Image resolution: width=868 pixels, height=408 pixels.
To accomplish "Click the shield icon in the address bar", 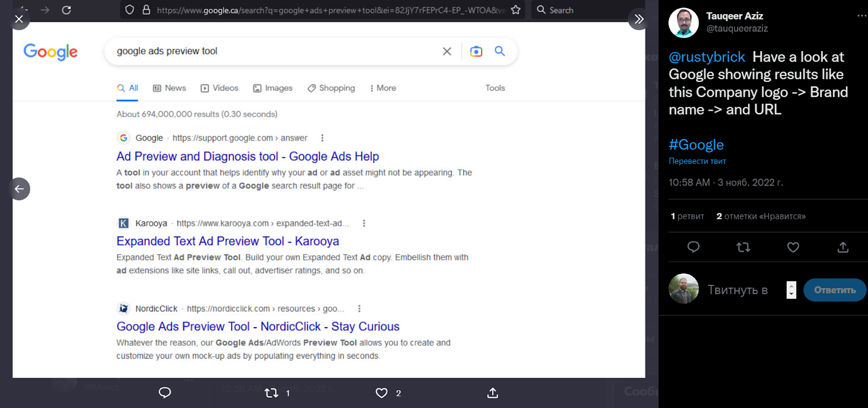I will tap(130, 10).
